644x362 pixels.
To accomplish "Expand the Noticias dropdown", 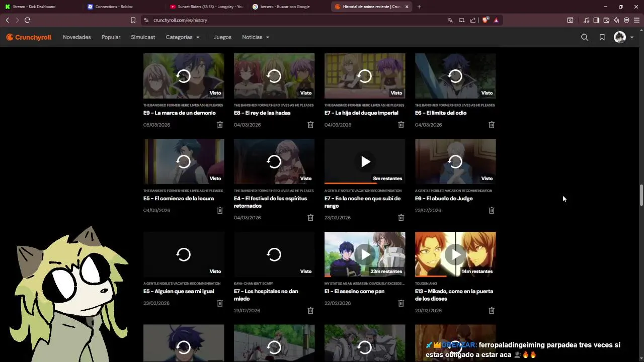I will pos(256,37).
